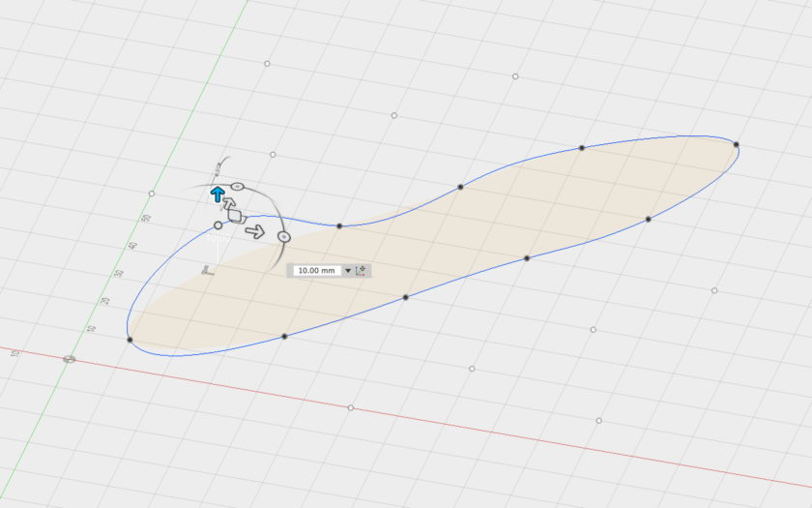This screenshot has width=812, height=508.
Task: Open the dropdown arrow beside 10.00 mm
Action: 348,271
